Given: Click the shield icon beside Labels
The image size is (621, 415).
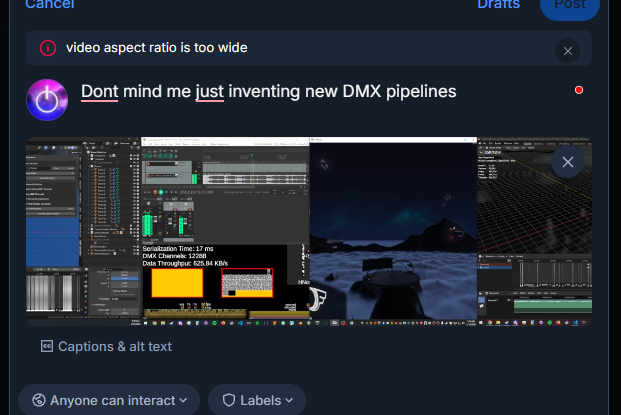Looking at the screenshot, I should pos(228,400).
